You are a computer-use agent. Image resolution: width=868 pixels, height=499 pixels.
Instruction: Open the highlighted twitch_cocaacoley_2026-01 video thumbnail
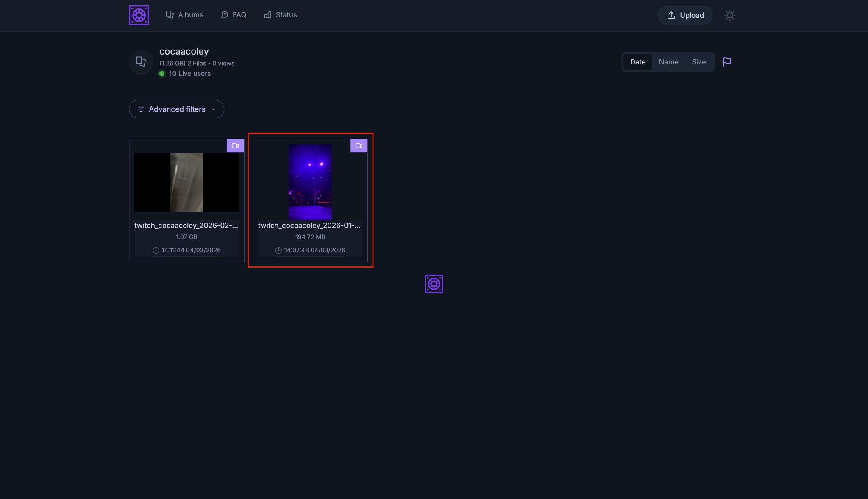click(310, 182)
